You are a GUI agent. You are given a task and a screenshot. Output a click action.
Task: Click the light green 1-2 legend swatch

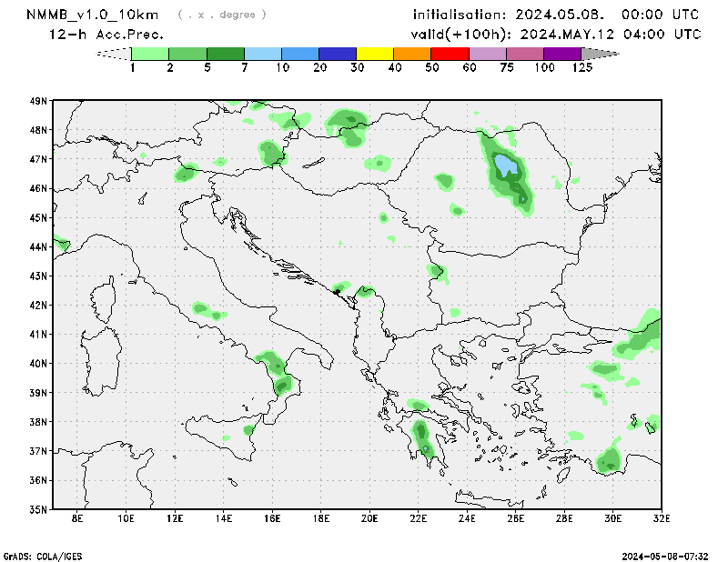pos(150,54)
